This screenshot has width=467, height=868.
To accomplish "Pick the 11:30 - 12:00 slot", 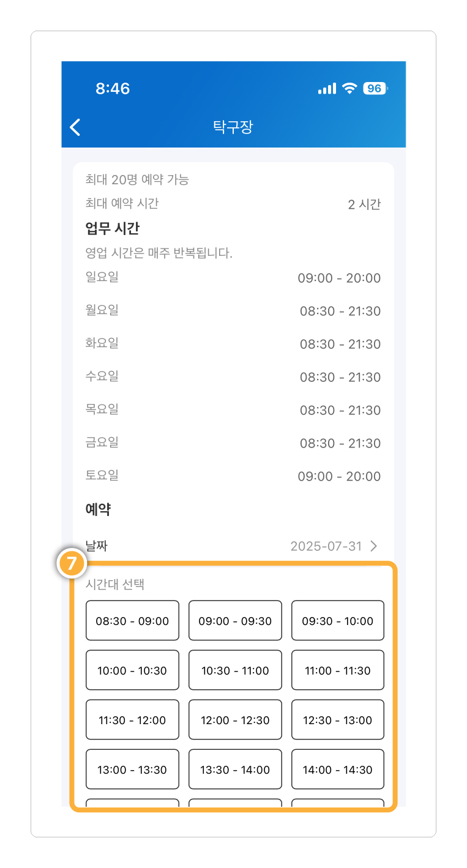I will coord(132,720).
